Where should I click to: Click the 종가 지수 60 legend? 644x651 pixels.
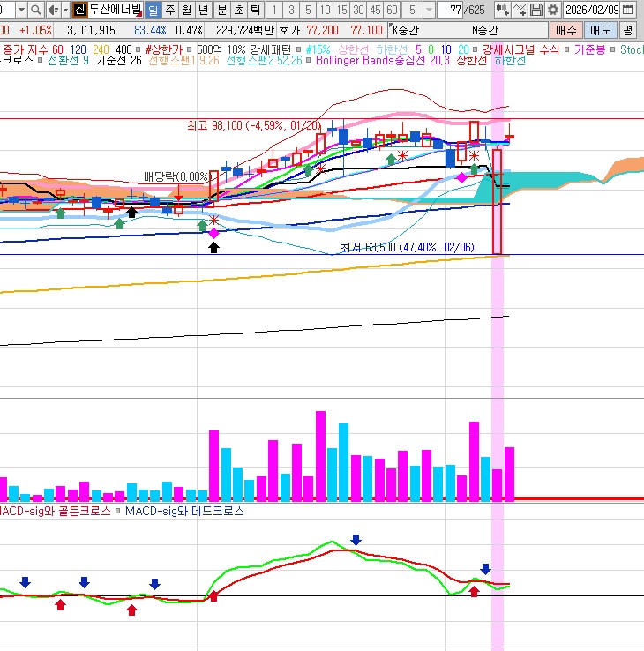[x=34, y=49]
